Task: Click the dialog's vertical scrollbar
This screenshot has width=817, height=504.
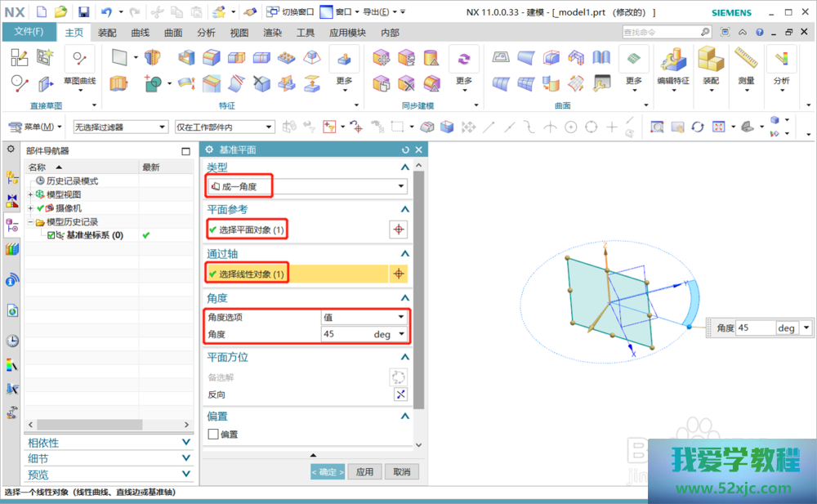Action: (419, 286)
